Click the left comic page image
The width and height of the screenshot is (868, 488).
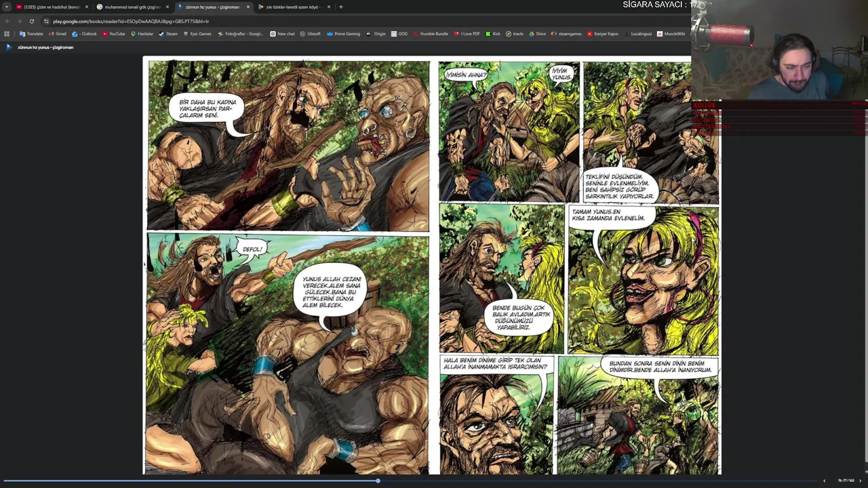point(288,266)
